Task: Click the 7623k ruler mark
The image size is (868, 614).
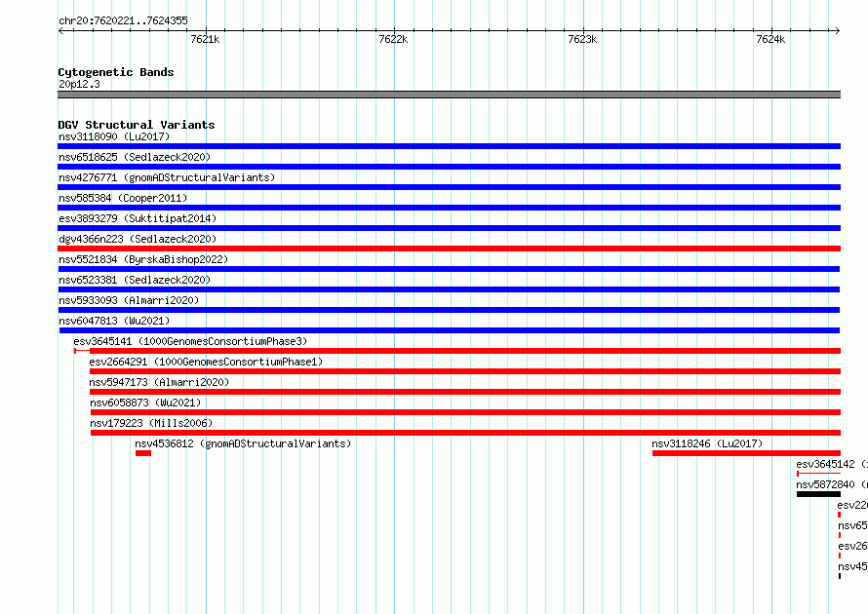Action: click(x=582, y=39)
